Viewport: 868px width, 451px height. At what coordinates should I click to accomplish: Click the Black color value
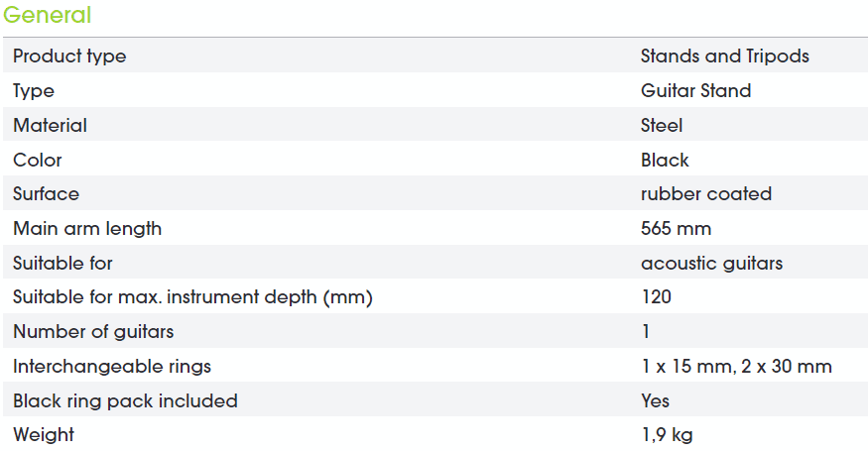[665, 160]
